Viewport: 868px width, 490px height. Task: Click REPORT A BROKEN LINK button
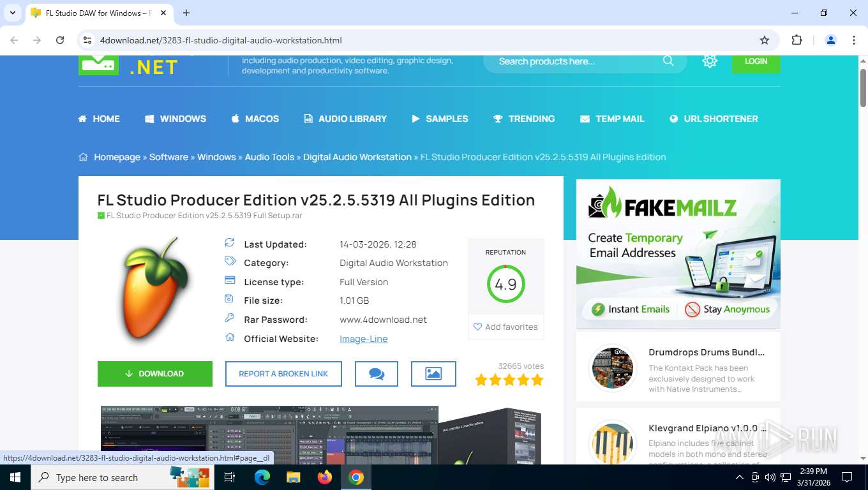tap(283, 374)
